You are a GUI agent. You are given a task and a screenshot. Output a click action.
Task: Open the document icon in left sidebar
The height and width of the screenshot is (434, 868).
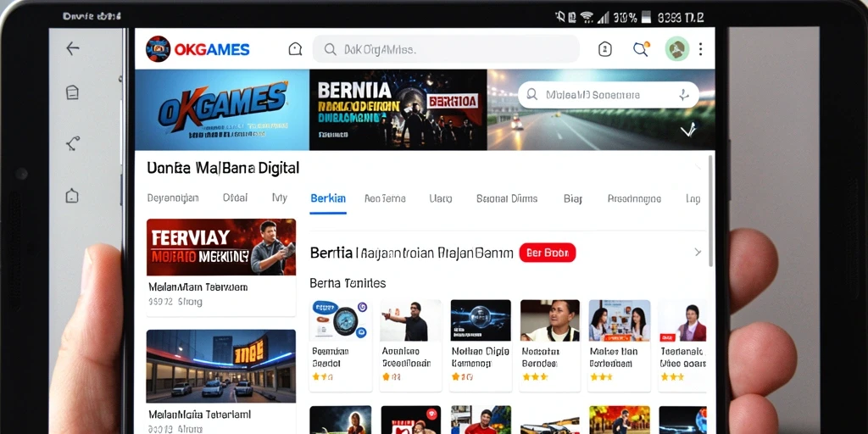coord(73,92)
